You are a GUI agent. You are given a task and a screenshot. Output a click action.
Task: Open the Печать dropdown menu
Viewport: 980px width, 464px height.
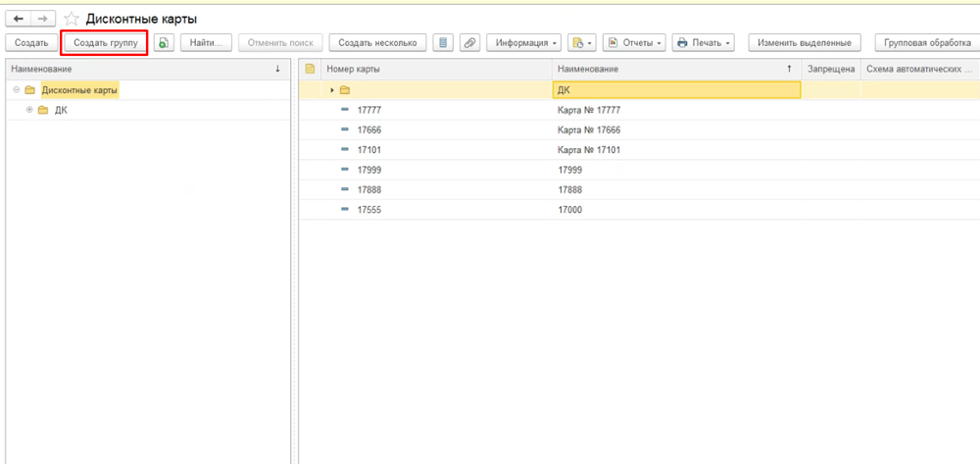(x=704, y=43)
